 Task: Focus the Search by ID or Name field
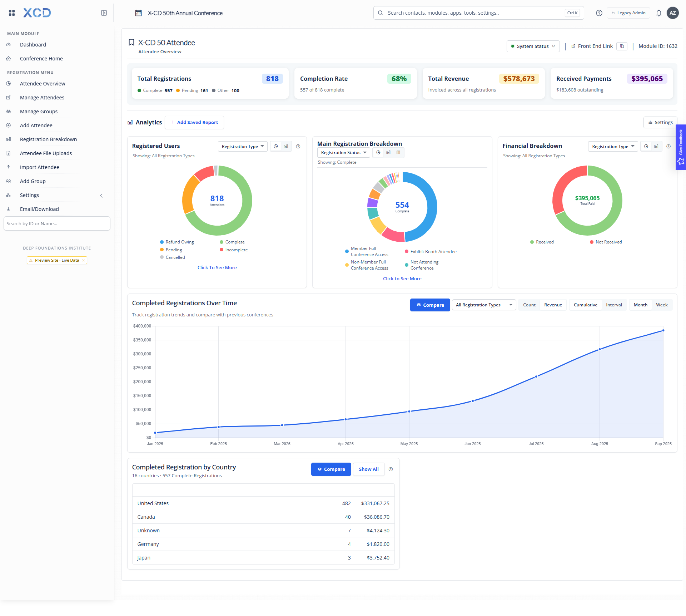point(57,223)
